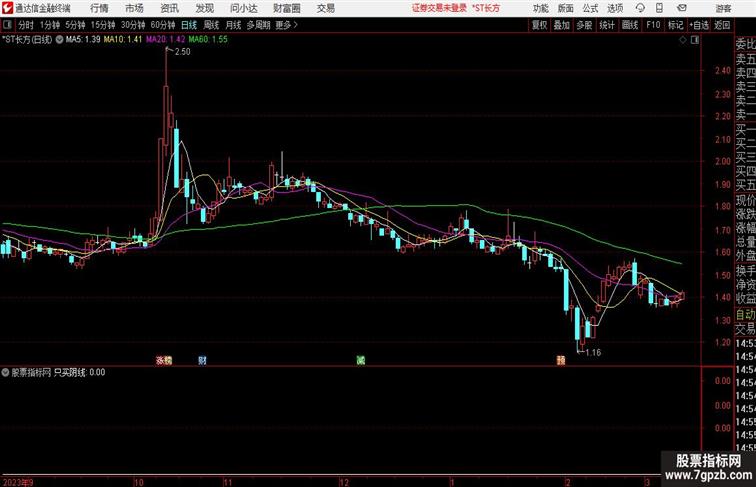Click the 2023年9 date label on axis
The image size is (756, 487).
pyautogui.click(x=18, y=482)
